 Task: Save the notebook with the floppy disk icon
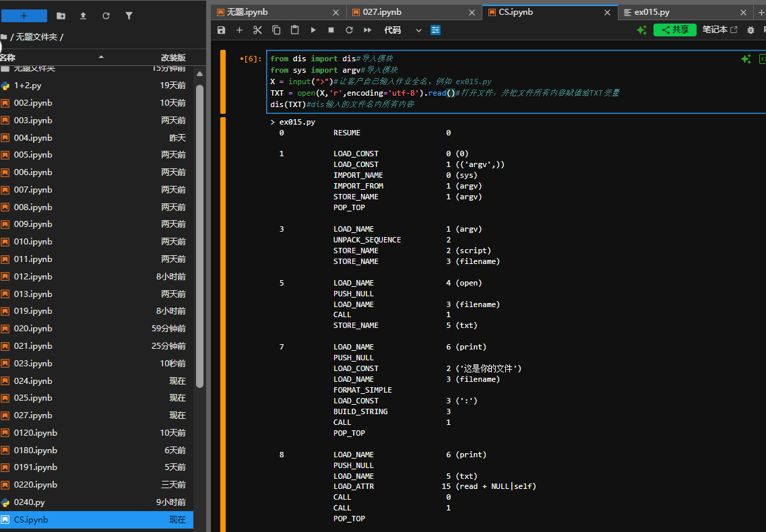tap(221, 30)
